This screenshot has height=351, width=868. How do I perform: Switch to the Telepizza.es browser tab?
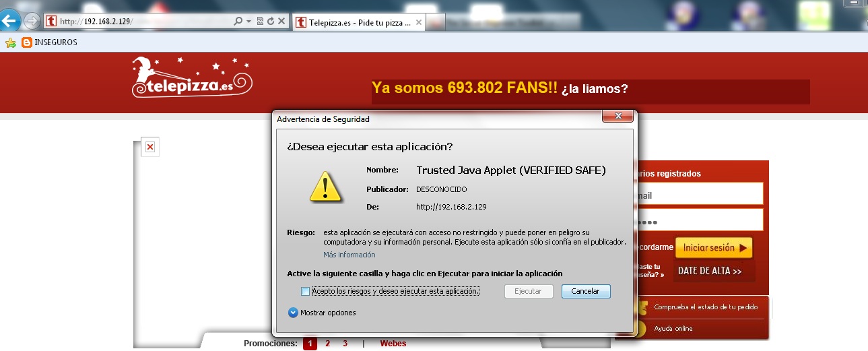coord(360,22)
